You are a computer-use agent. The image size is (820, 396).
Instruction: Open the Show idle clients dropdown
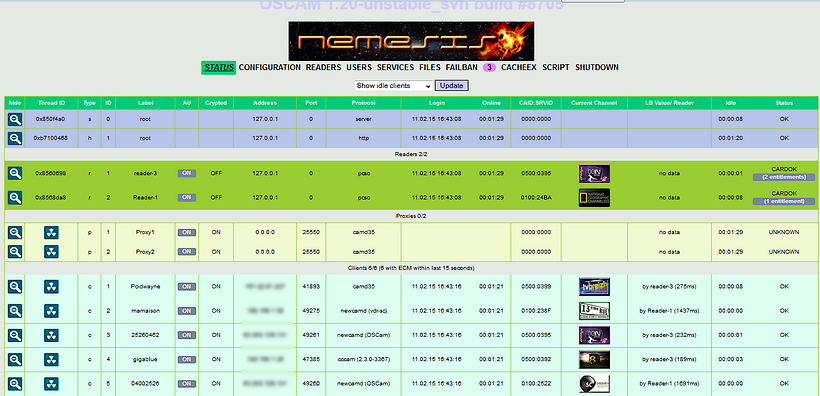393,86
